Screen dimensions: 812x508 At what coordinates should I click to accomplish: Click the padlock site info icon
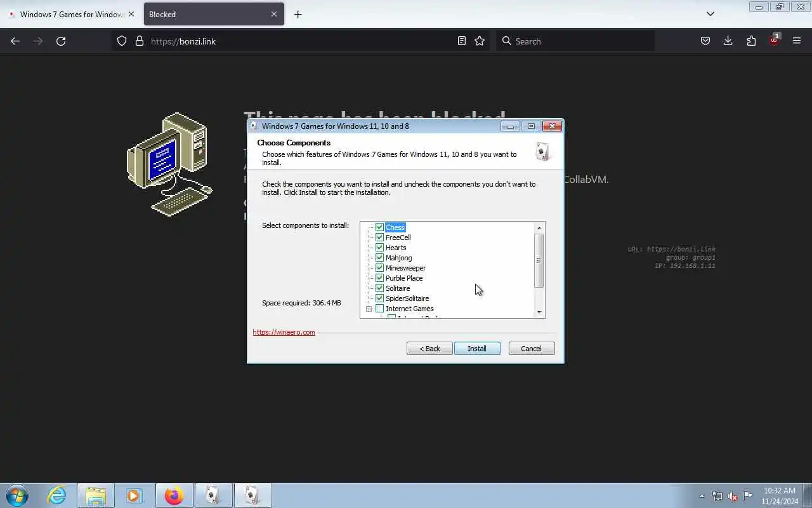140,41
